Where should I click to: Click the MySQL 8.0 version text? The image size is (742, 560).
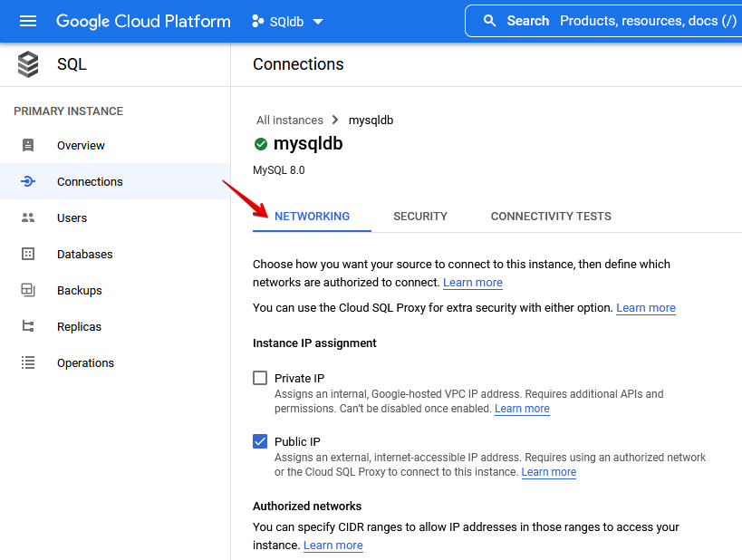279,170
